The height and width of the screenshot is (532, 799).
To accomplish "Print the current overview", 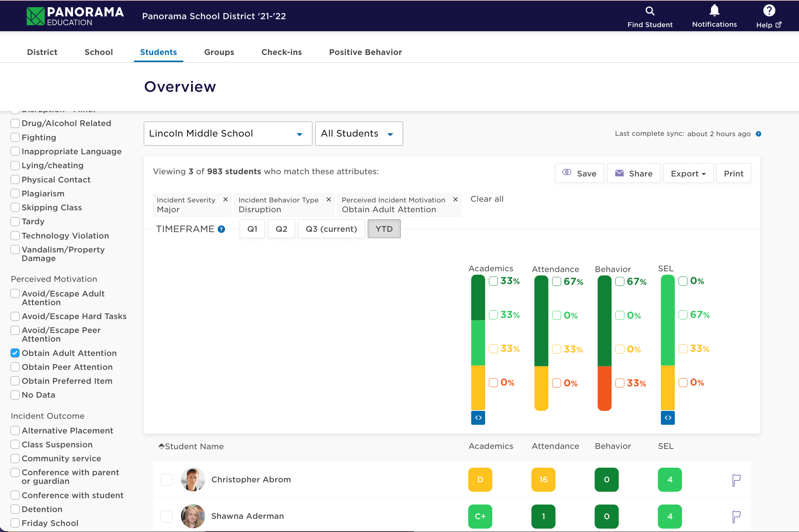I will click(x=733, y=173).
